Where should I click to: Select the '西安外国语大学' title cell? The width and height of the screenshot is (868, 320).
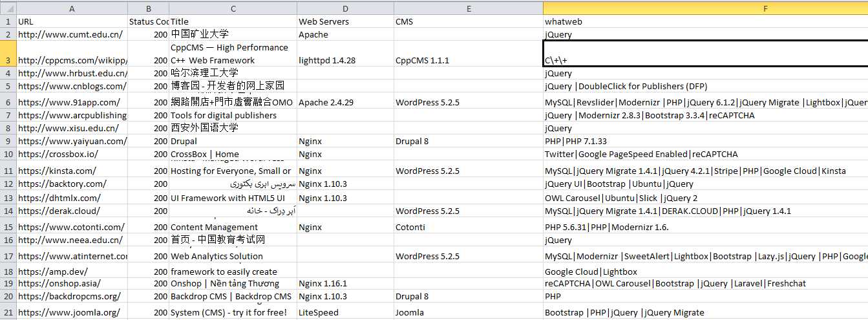pos(233,128)
